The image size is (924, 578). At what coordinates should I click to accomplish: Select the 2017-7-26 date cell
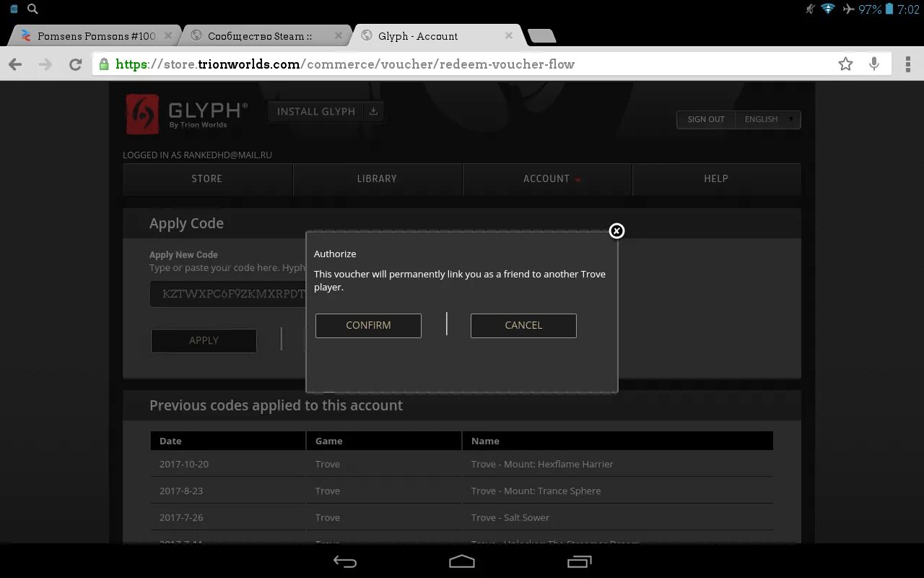click(x=181, y=517)
